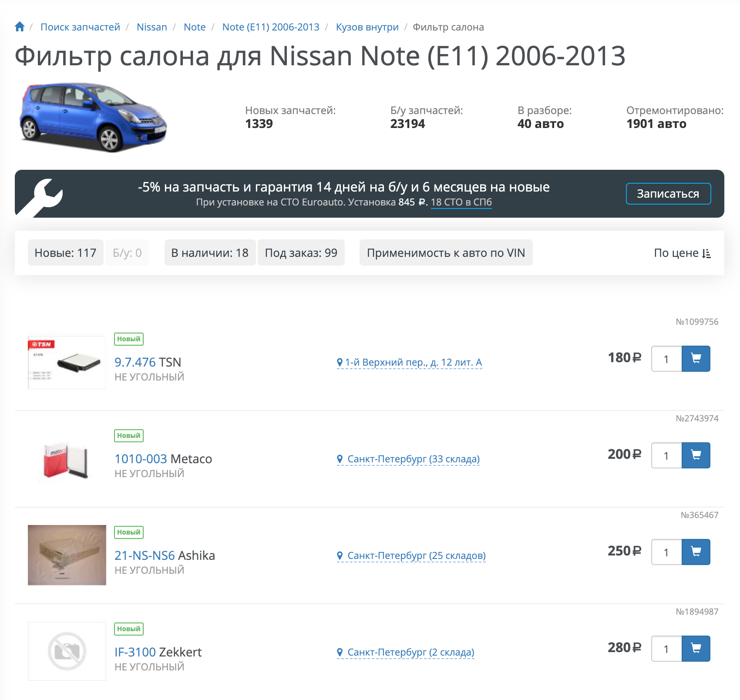
Task: Click the Б/у запчастей count 23194
Action: 407,124
